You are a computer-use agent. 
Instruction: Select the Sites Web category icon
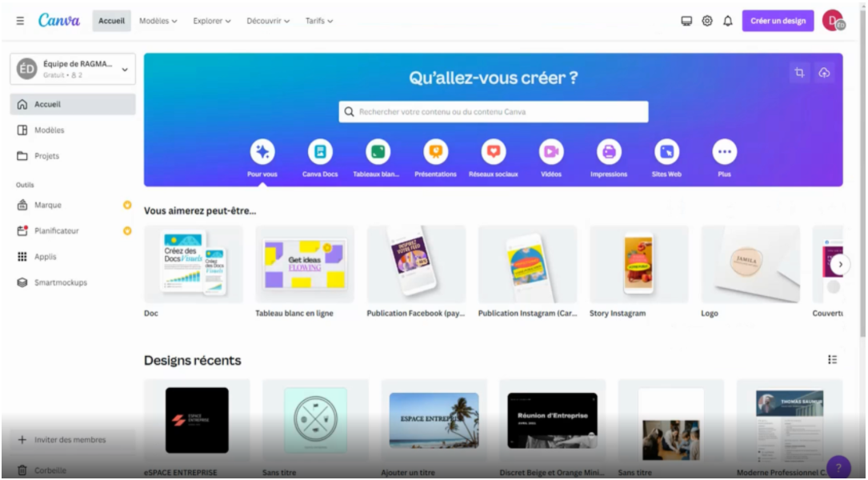(666, 151)
